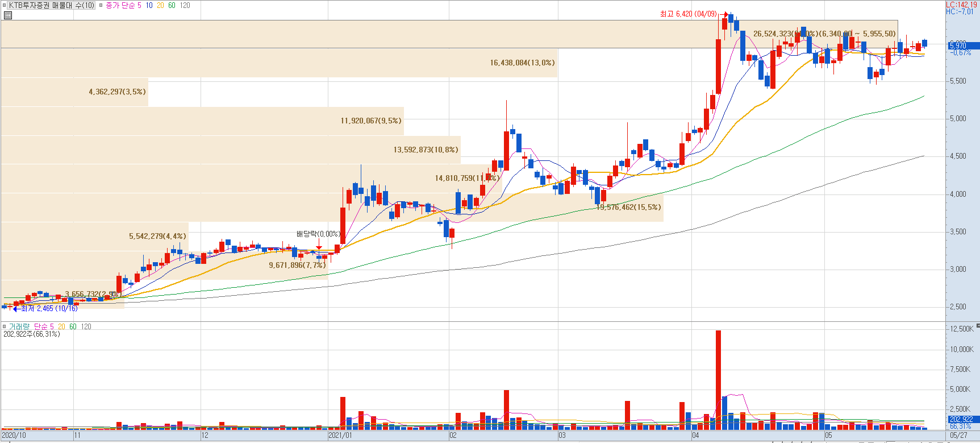Click the 2021/01 date axis label
The width and height of the screenshot is (980, 443).
coord(340,436)
